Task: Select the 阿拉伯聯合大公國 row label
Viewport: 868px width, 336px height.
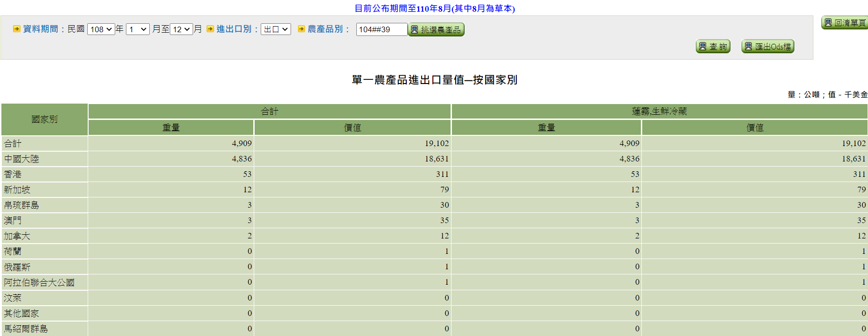Action: click(39, 282)
